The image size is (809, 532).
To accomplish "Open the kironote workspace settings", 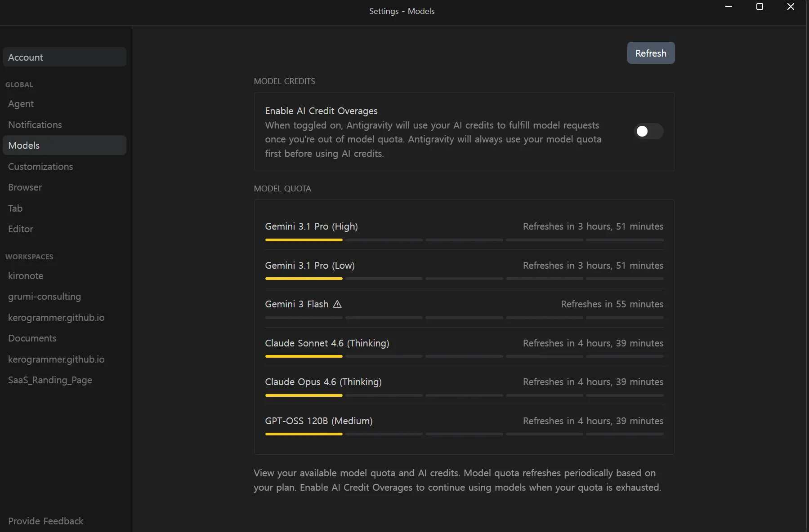I will pyautogui.click(x=26, y=276).
